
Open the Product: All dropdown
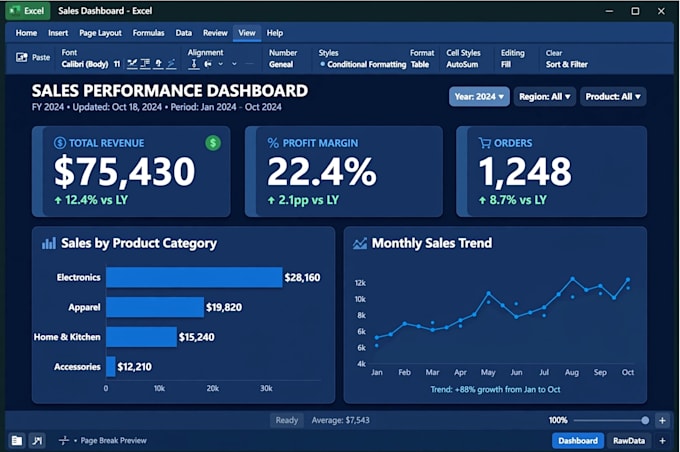(613, 96)
